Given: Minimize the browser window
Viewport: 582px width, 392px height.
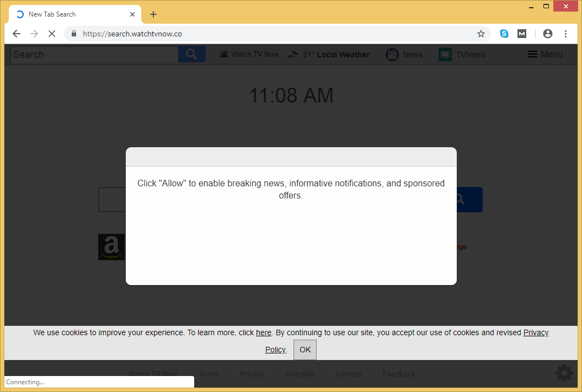Looking at the screenshot, I should [x=531, y=6].
